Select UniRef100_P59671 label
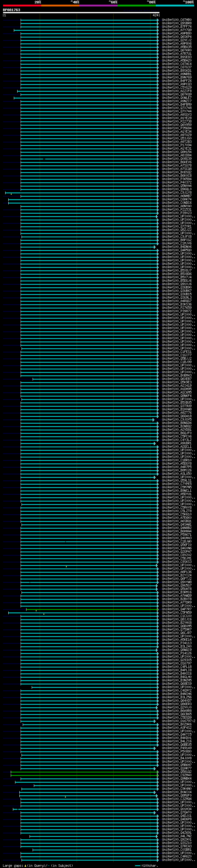This screenshot has height=868, width=197. coord(176,535)
